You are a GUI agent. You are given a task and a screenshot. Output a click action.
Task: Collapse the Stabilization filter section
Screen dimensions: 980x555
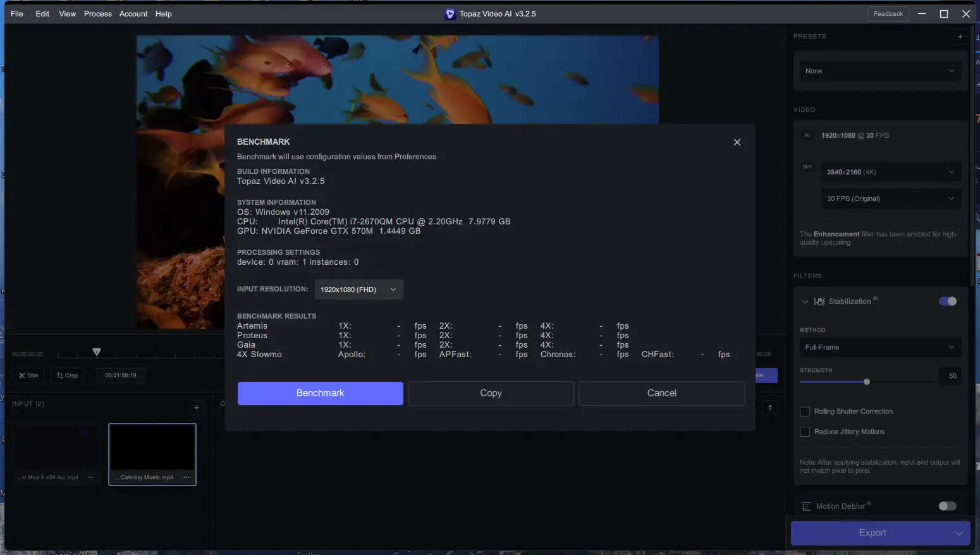pyautogui.click(x=805, y=302)
